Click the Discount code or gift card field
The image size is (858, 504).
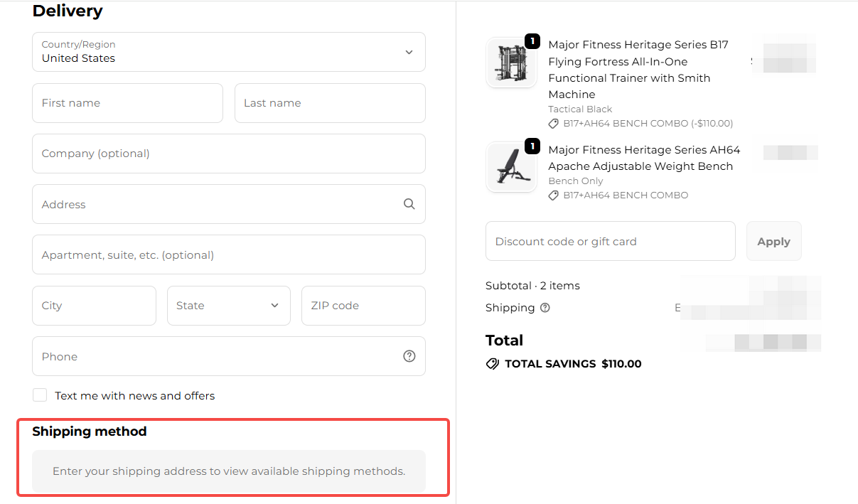click(610, 242)
